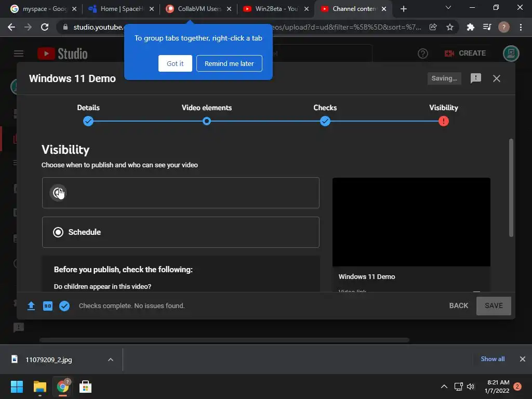Close the Channel content tab
This screenshot has height=399, width=532.
click(384, 9)
